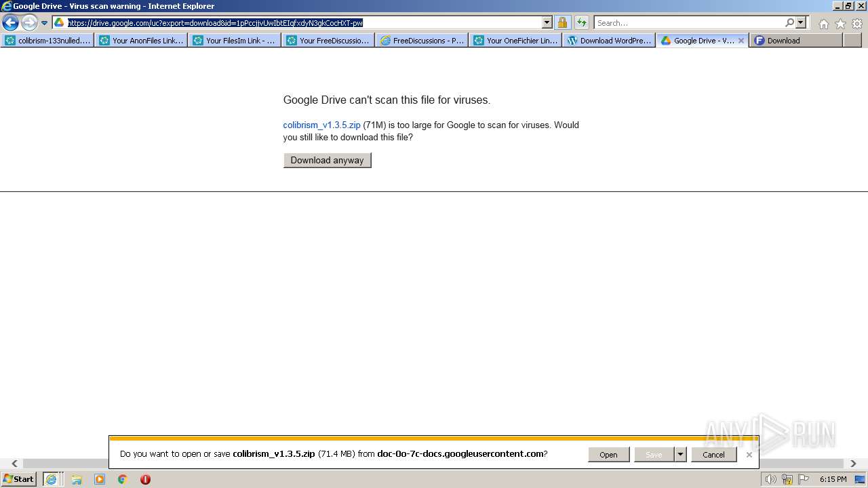Switch to the Your FreeDiscussio tab
The width and height of the screenshot is (868, 488).
328,41
